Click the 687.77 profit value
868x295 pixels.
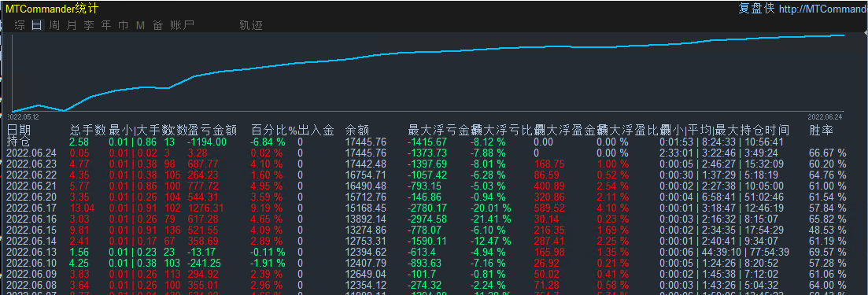[203, 164]
